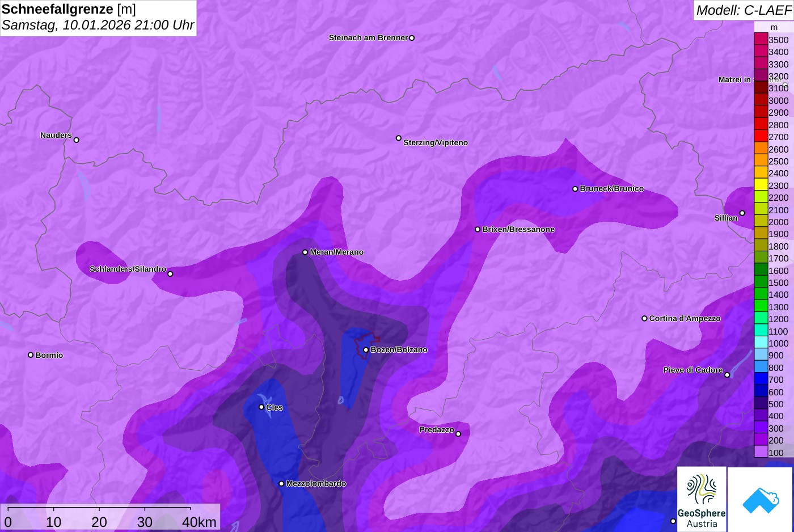This screenshot has height=532, width=794.
Task: Click the 3500 m legend color swatch
Action: click(761, 40)
